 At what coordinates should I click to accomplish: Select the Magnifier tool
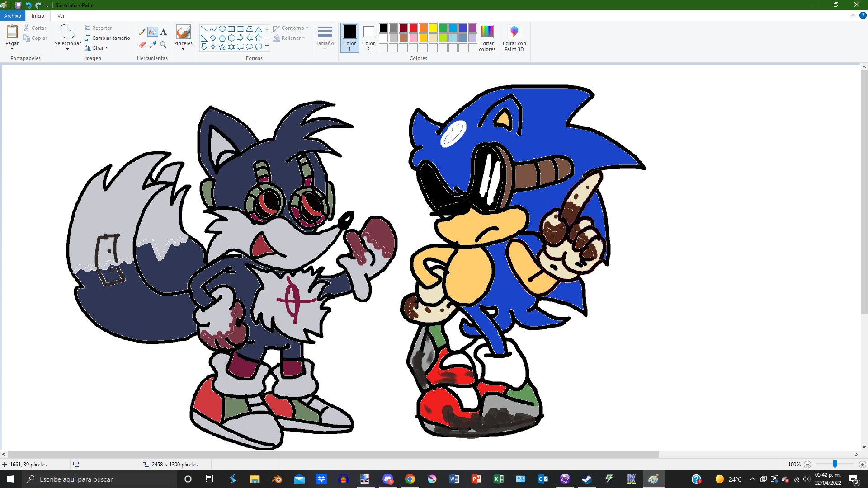[x=164, y=44]
